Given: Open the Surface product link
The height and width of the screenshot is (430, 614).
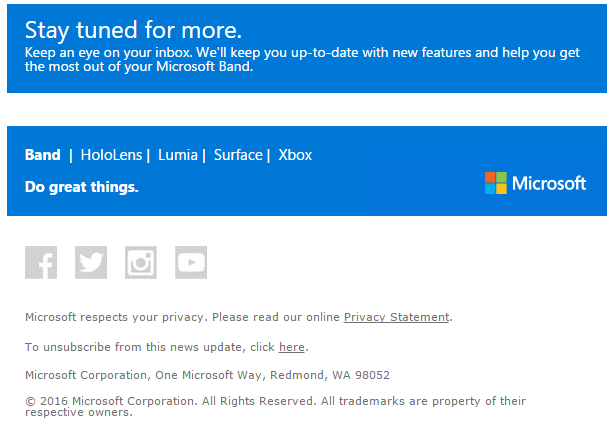Looking at the screenshot, I should tap(238, 155).
